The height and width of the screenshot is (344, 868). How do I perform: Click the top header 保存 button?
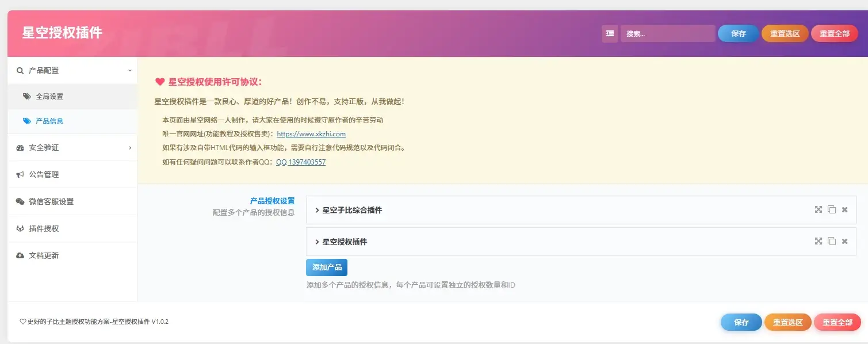738,33
